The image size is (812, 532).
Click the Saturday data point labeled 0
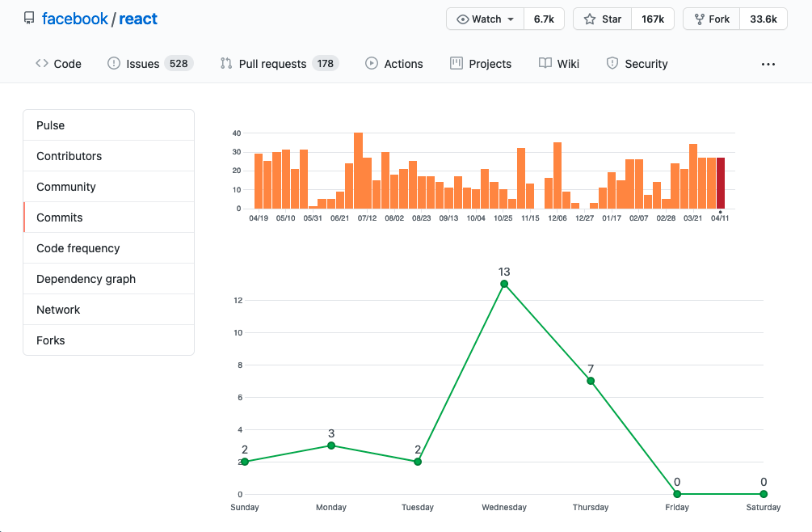coord(764,494)
